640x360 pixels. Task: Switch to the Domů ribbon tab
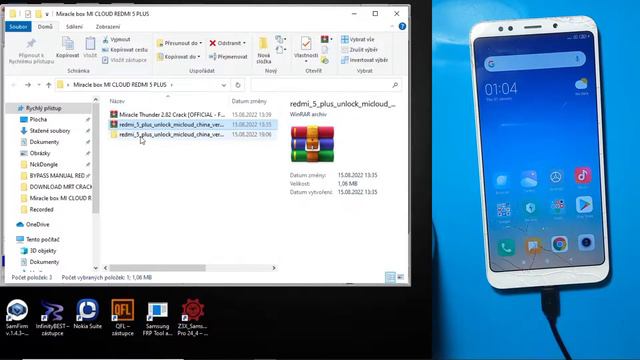[x=45, y=27]
